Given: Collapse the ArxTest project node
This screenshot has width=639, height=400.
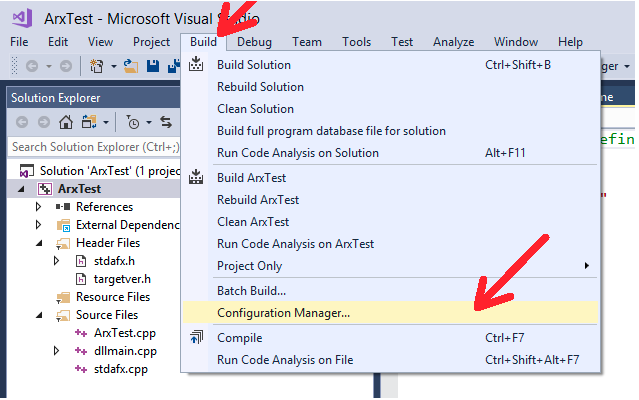Looking at the screenshot, I should point(21,189).
